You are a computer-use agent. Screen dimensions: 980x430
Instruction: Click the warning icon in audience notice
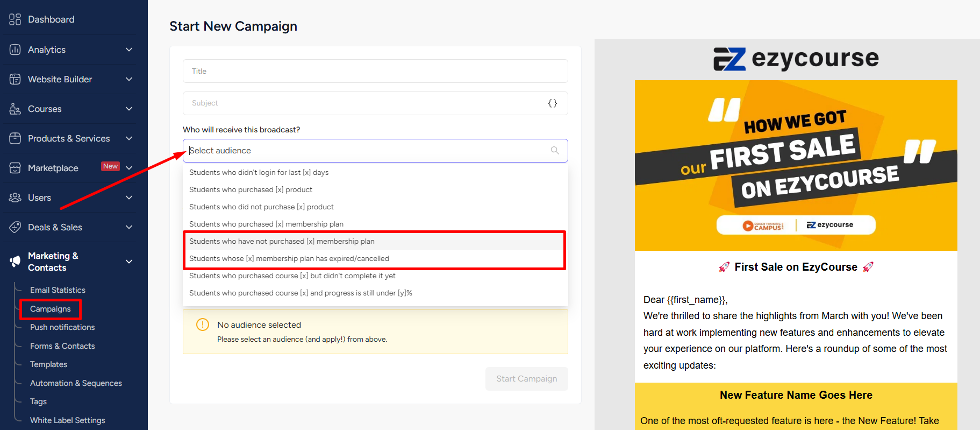click(x=203, y=325)
